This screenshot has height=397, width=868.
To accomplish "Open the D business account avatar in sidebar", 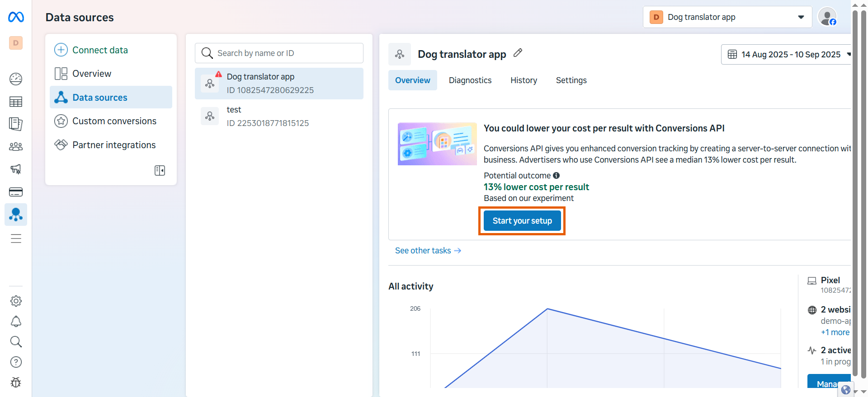I will point(16,43).
